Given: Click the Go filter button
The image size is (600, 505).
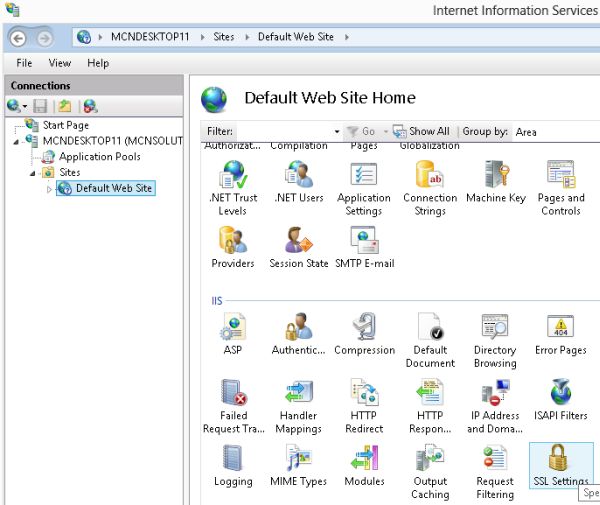Looking at the screenshot, I should point(362,132).
